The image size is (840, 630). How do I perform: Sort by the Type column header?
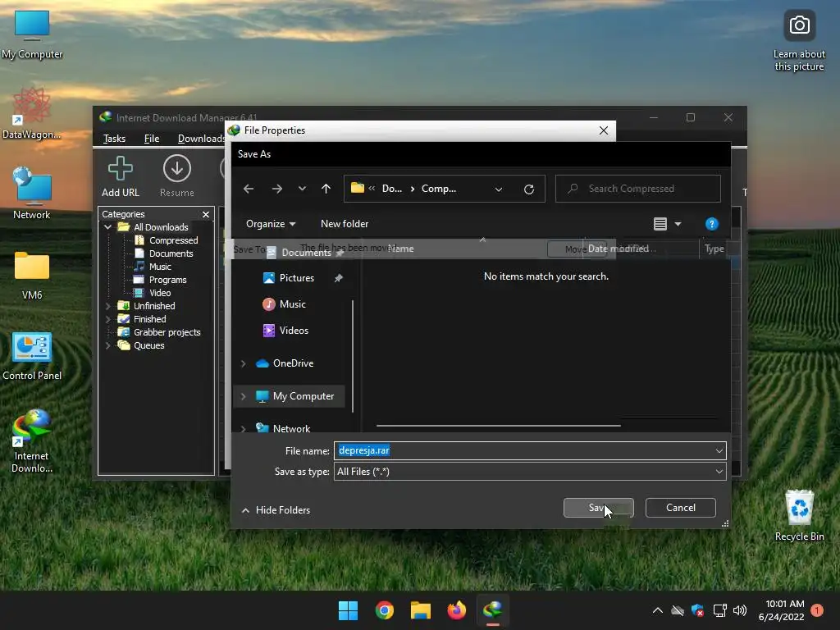[x=714, y=249]
